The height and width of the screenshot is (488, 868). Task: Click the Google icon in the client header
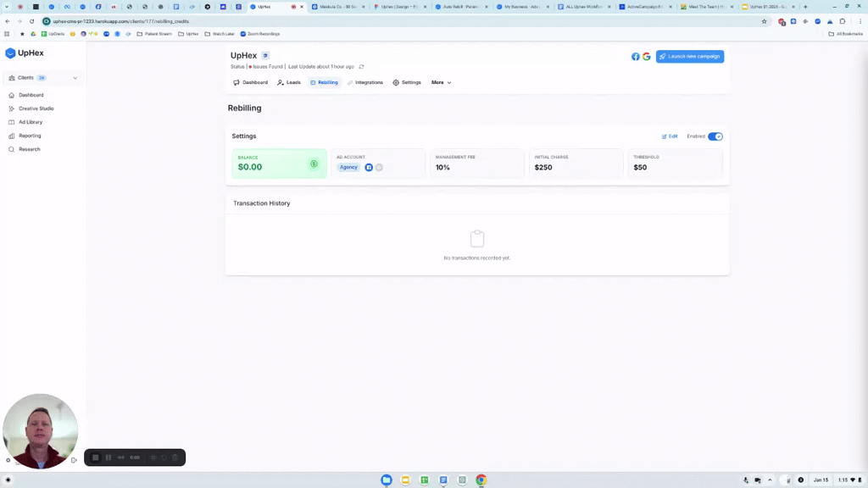pos(647,56)
